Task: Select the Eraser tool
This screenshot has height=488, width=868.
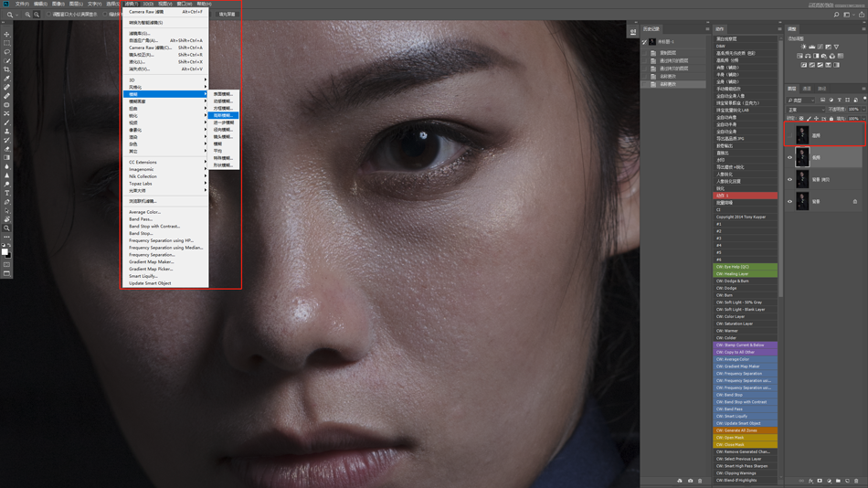Action: [6, 149]
